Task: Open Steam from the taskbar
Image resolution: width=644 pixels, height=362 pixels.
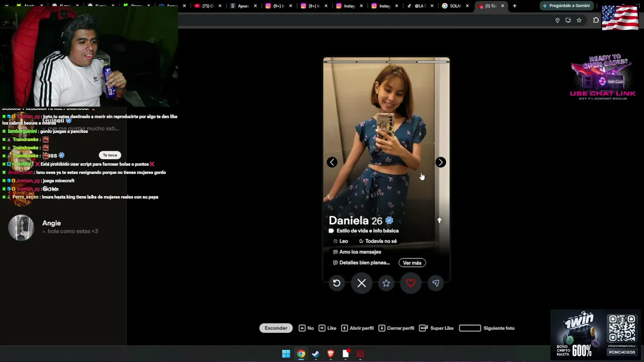Action: [x=315, y=354]
